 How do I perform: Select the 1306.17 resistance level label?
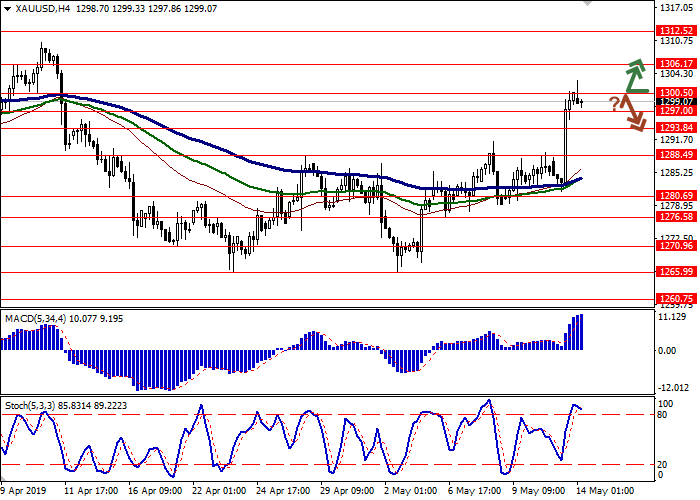[x=677, y=63]
